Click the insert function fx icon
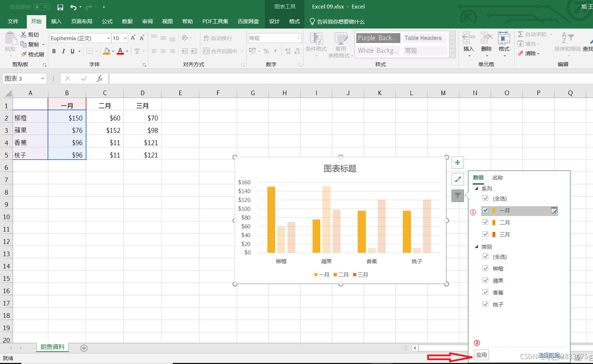 tap(99, 79)
